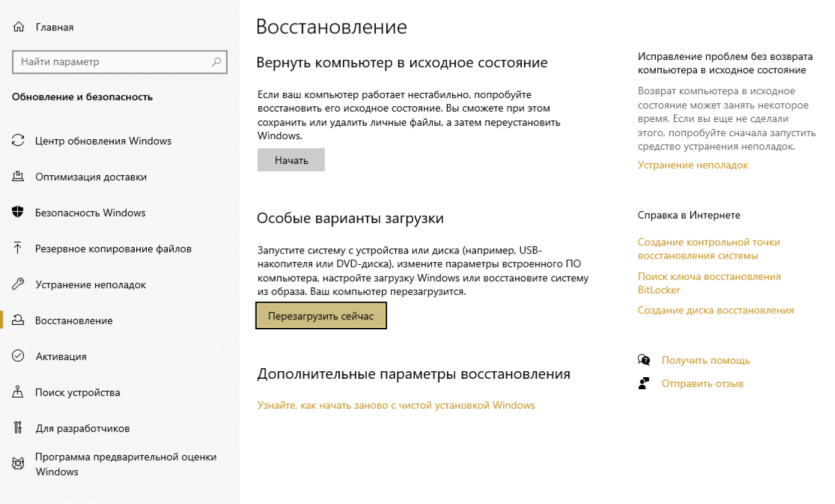The width and height of the screenshot is (835, 504).
Task: Click Дополнительные параметры восстановления heading
Action: (414, 374)
